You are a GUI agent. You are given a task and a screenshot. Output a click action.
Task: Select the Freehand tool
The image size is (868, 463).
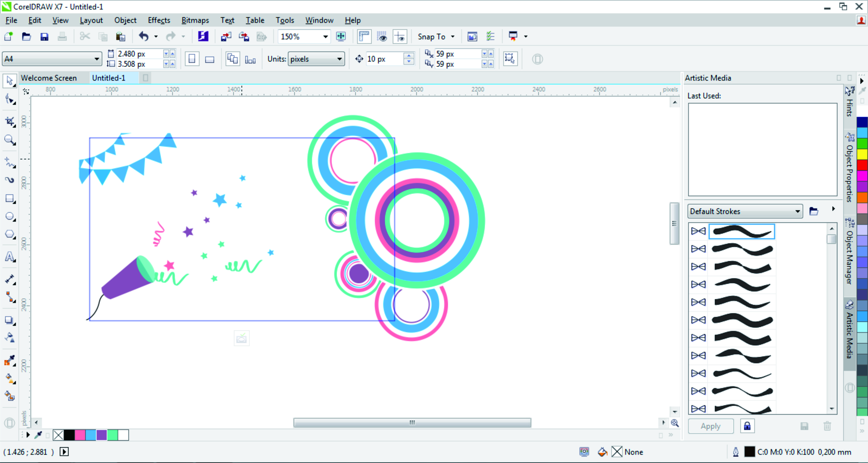pyautogui.click(x=10, y=162)
